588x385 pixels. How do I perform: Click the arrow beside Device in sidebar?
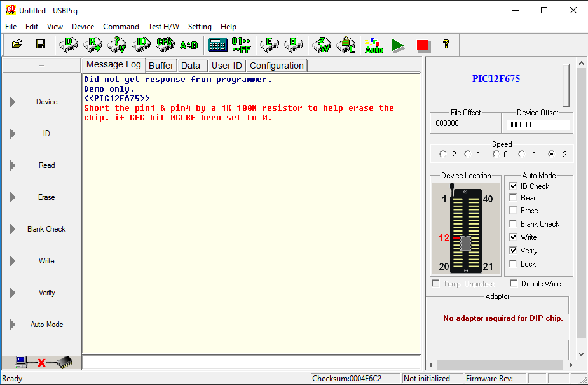point(12,102)
